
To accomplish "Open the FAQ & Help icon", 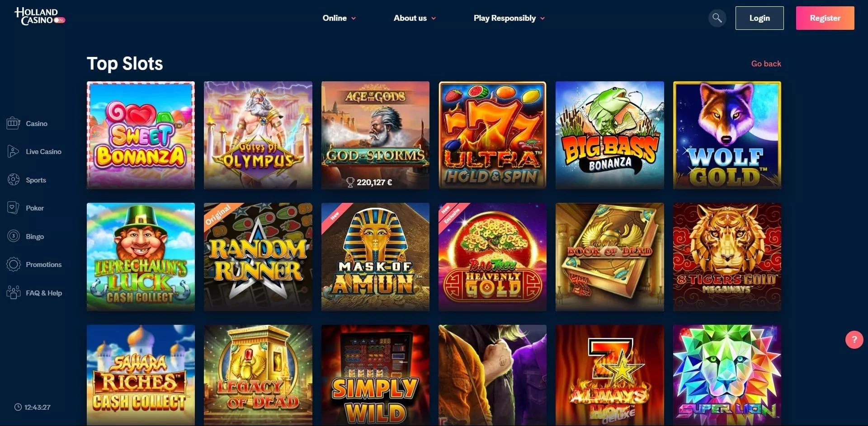I will (14, 293).
